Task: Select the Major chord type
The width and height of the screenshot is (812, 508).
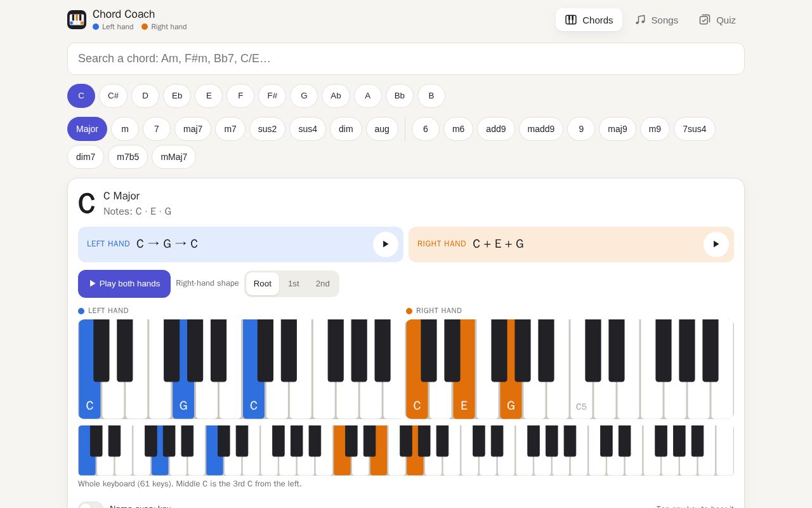Action: pyautogui.click(x=88, y=129)
